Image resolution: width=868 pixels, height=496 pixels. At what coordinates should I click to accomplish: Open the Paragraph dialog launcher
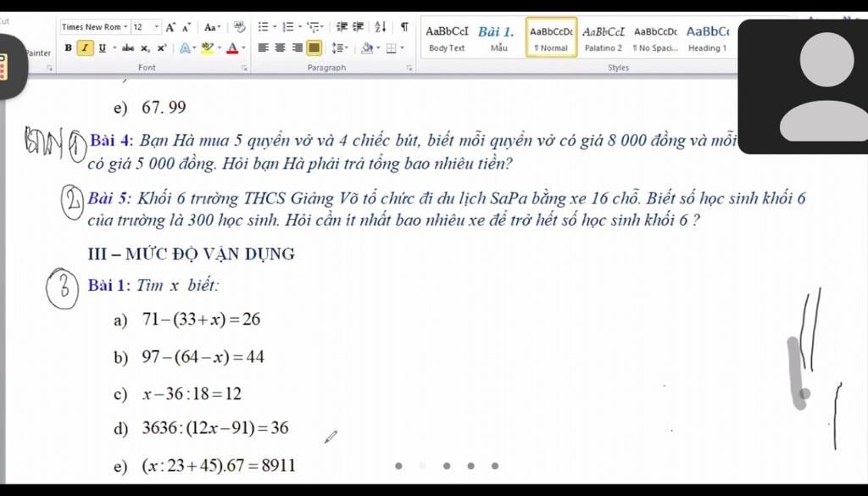(x=409, y=68)
